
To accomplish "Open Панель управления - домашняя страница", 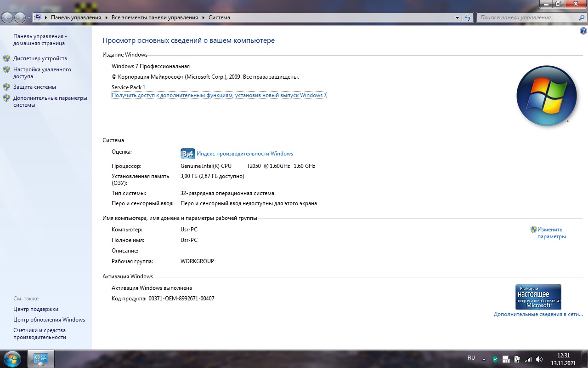I will 40,40.
